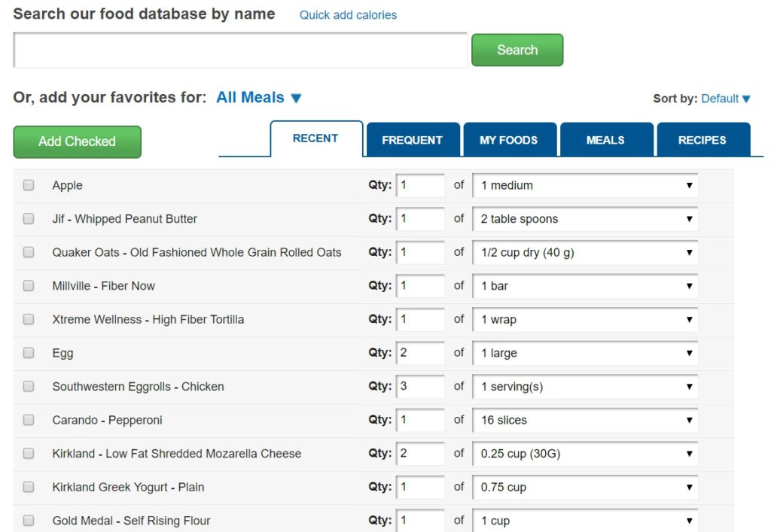Focus the food database search field
The width and height of the screenshot is (771, 532).
(x=240, y=50)
